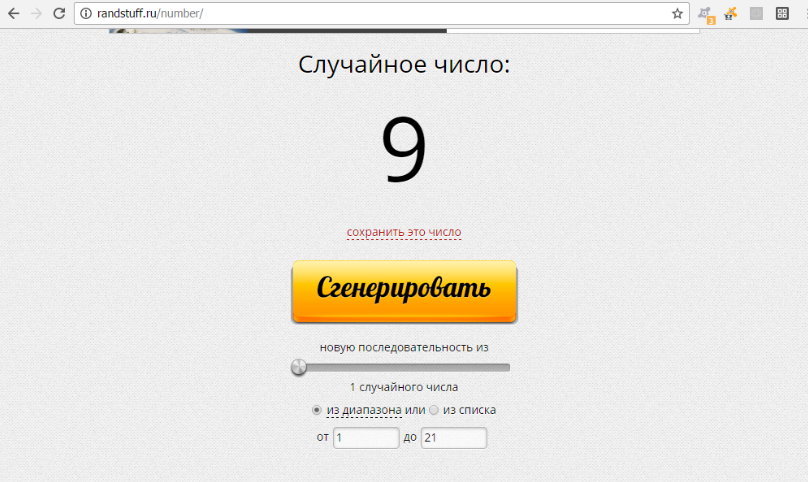Click the '1 случайного числа' label
Screen dimensions: 808x482
[404, 387]
